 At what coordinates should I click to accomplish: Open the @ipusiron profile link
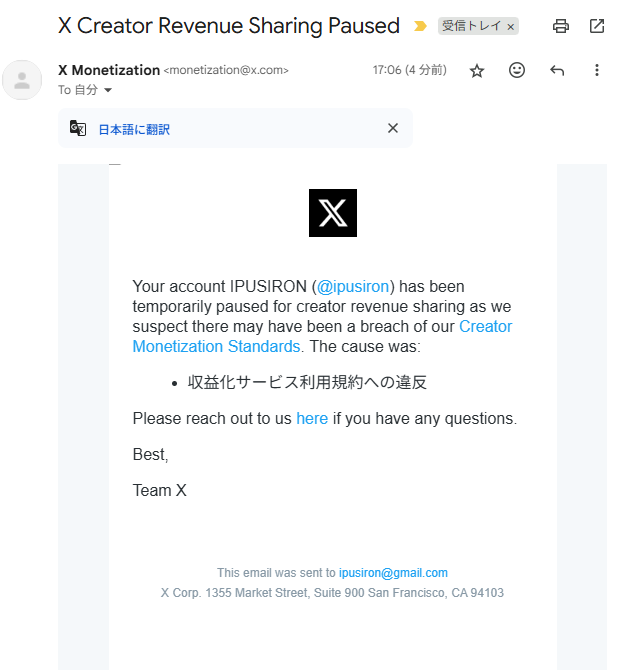pyautogui.click(x=355, y=287)
